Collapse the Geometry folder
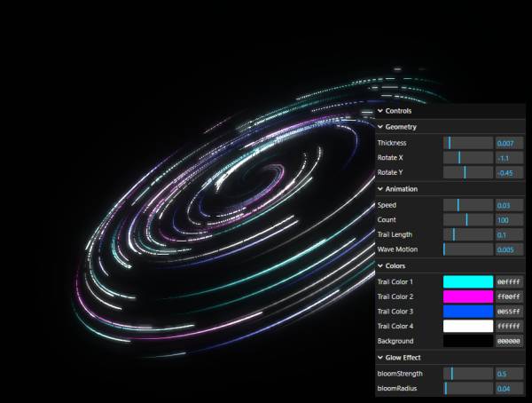532x403 pixels. pos(401,127)
